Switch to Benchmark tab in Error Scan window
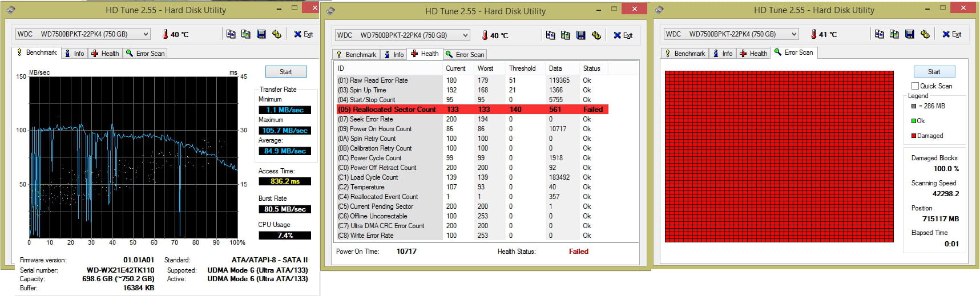This screenshot has height=296, width=980. 685,54
